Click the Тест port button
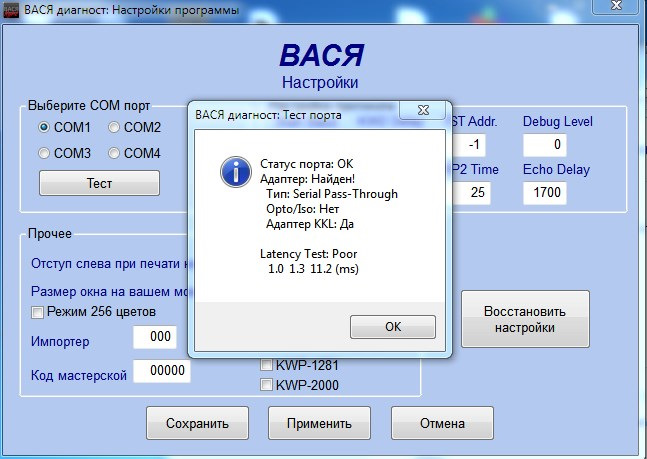647x459 pixels. 99,183
